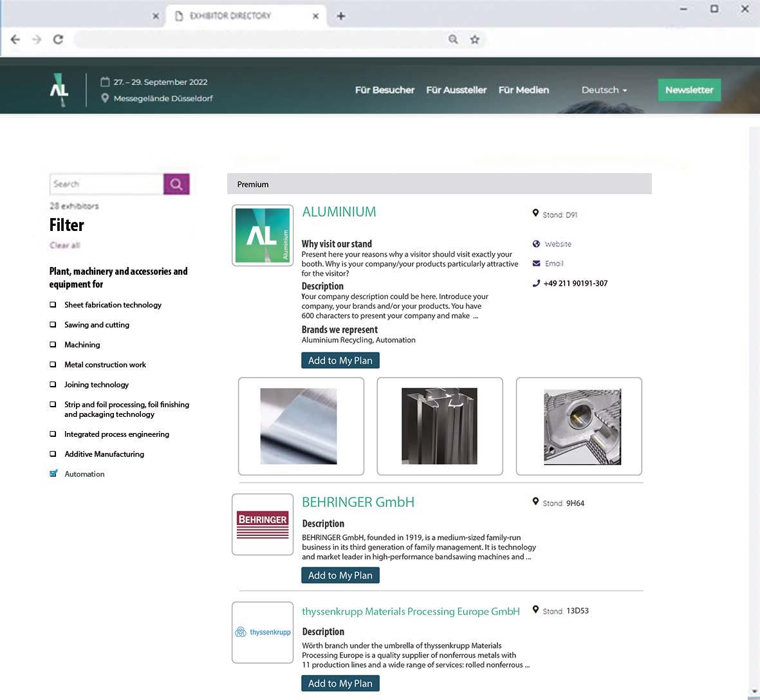Close the EXHIBITOR DIRECTORY tab
The width and height of the screenshot is (760, 700).
tap(315, 16)
